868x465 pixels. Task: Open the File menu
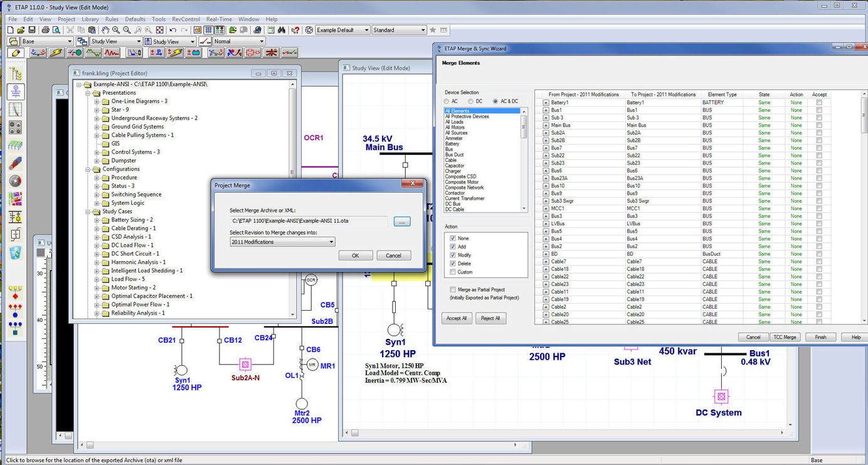(x=13, y=19)
